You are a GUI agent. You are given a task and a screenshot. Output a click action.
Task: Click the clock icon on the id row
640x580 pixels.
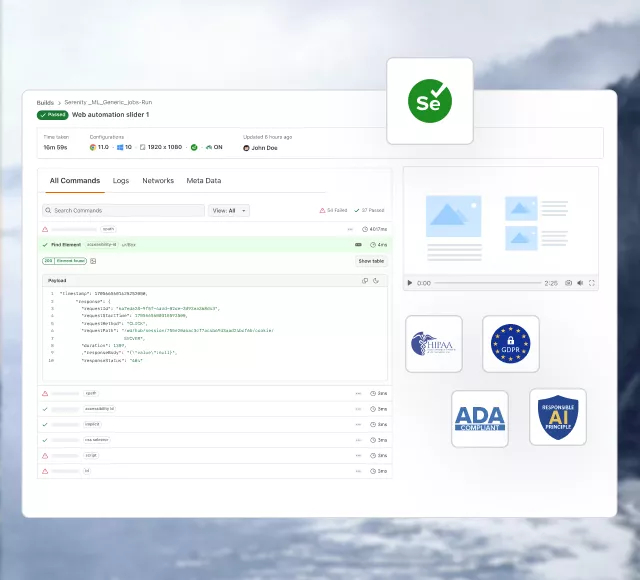click(373, 471)
